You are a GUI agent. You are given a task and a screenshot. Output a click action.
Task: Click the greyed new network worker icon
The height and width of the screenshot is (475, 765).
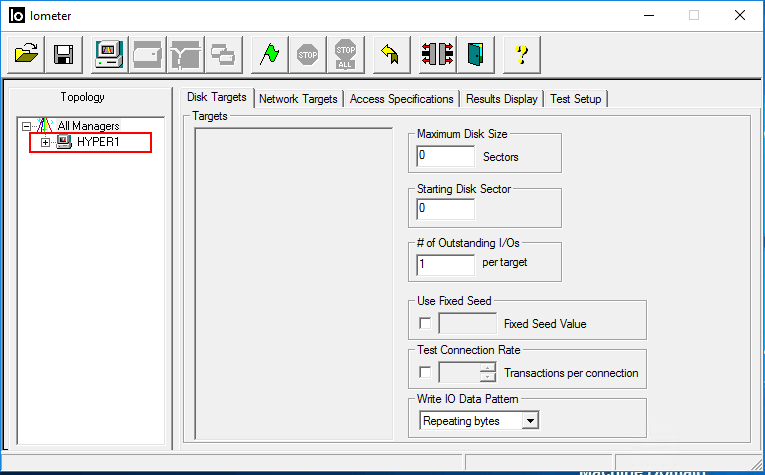tap(185, 54)
